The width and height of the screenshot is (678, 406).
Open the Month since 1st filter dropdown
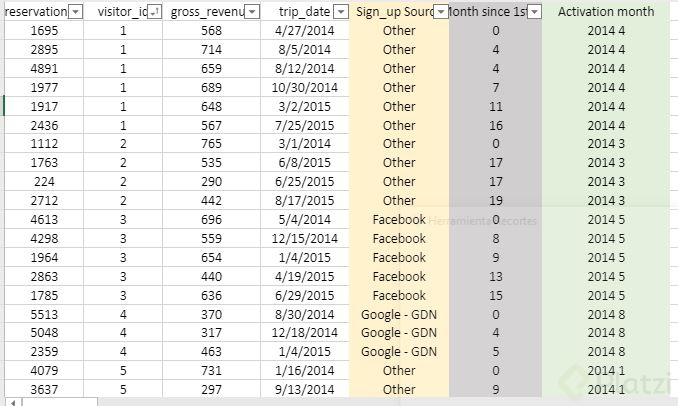(534, 12)
